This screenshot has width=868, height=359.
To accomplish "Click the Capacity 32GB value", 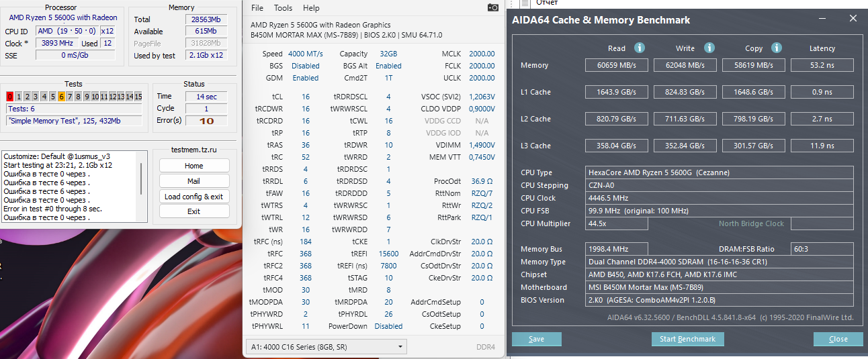I will (388, 54).
